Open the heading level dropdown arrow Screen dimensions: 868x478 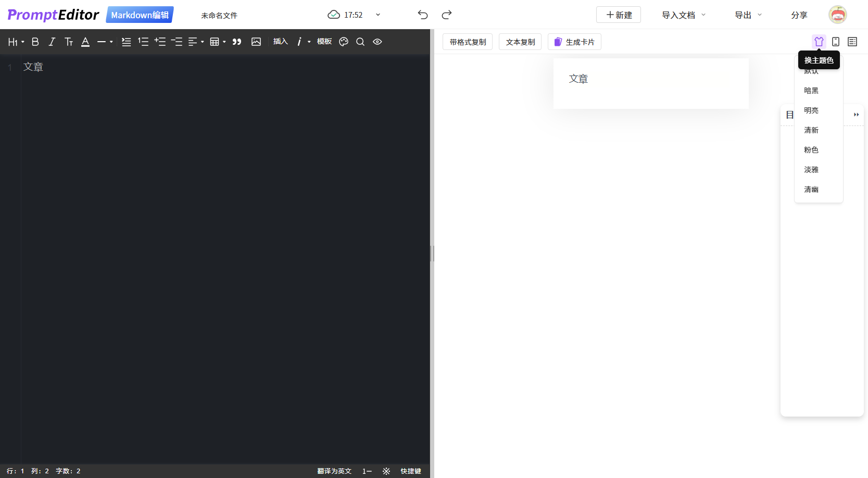(23, 42)
